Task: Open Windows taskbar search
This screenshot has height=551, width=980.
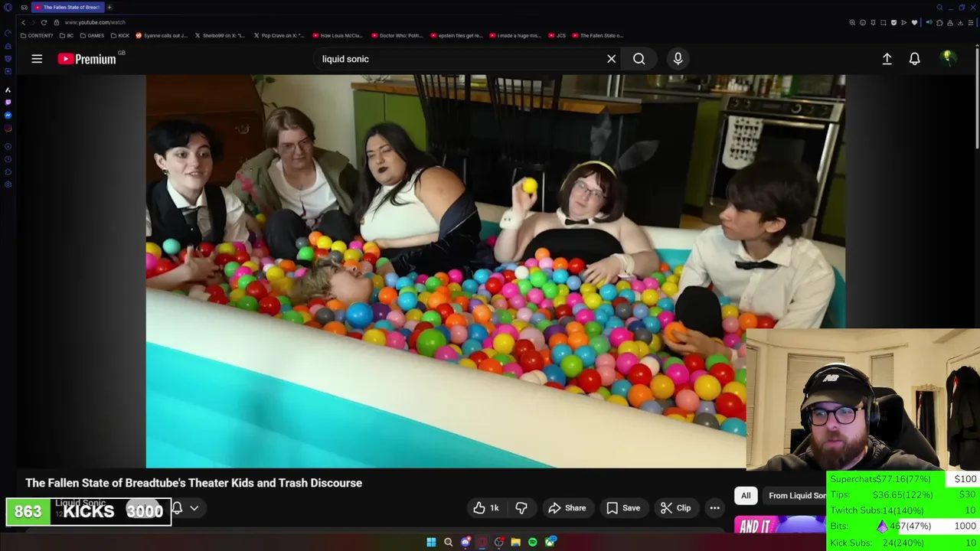Action: pos(448,543)
